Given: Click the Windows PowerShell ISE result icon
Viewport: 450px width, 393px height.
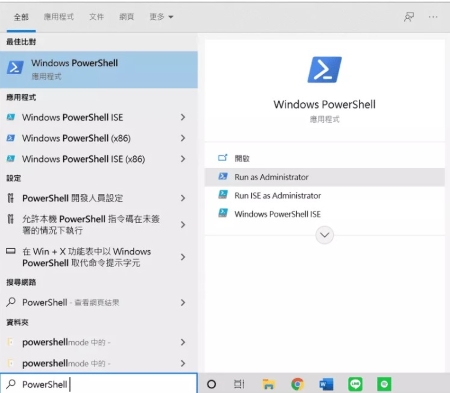Looking at the screenshot, I should (x=11, y=117).
